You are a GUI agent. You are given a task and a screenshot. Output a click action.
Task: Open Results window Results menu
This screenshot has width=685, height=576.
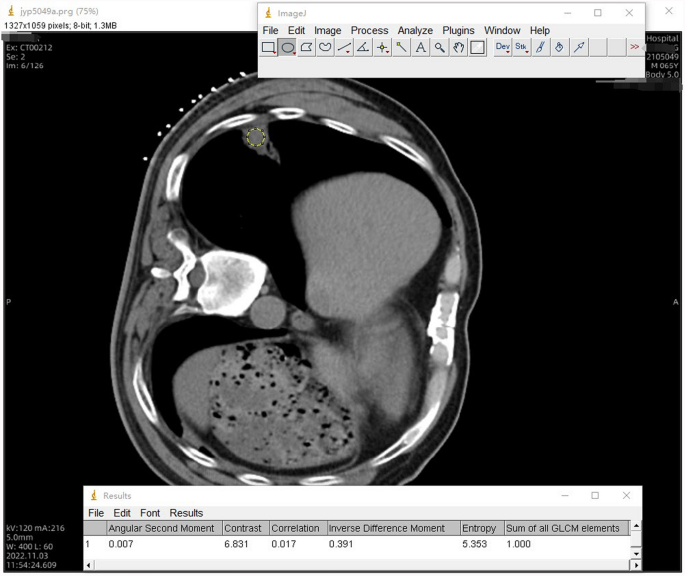(186, 513)
